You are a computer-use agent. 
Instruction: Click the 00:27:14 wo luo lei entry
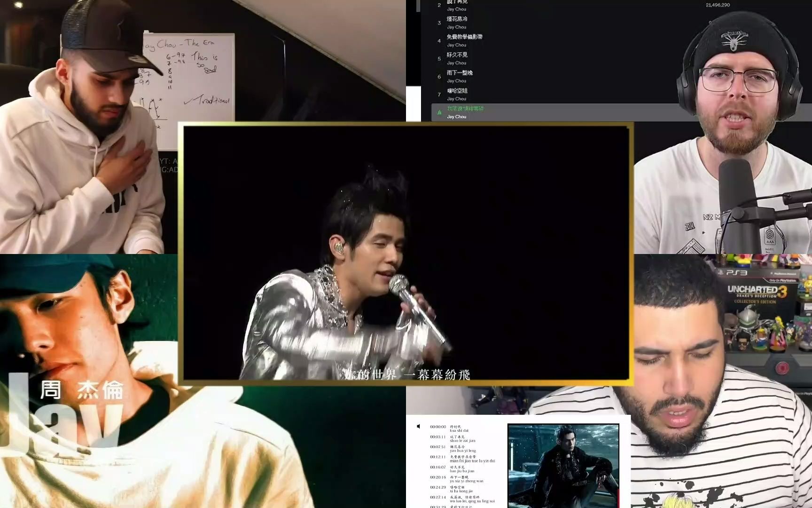[462, 499]
